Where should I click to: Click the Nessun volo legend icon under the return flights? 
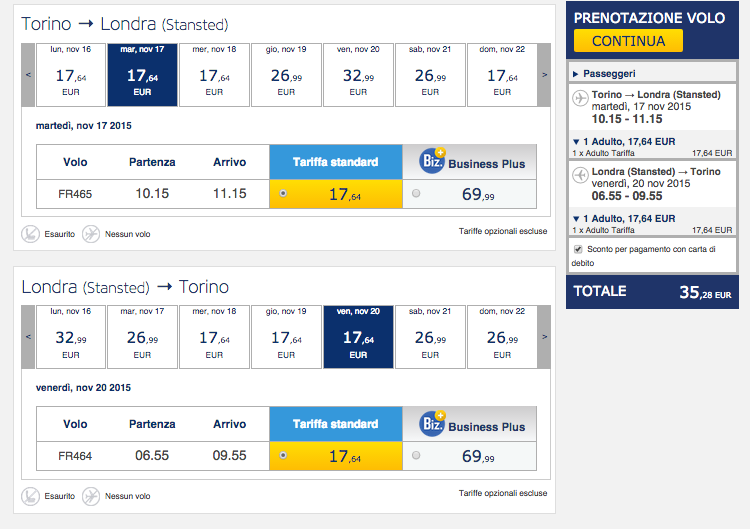click(91, 496)
